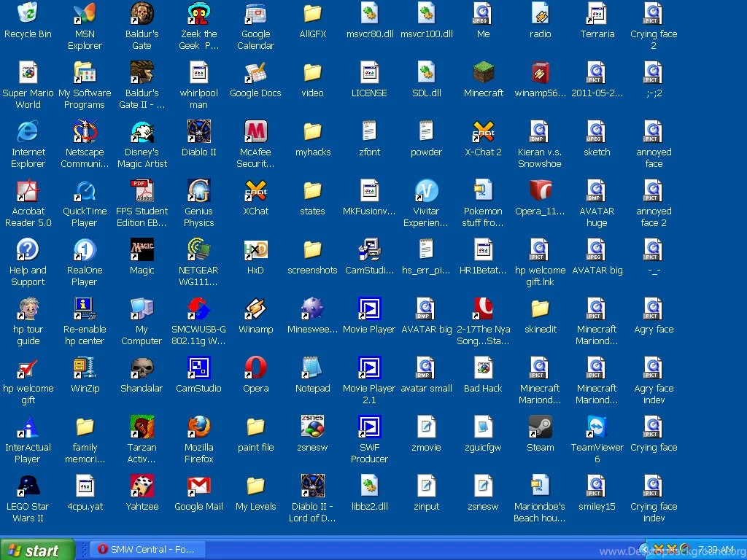Open the Terraria desktop icon
This screenshot has height=560, width=747.
(597, 14)
